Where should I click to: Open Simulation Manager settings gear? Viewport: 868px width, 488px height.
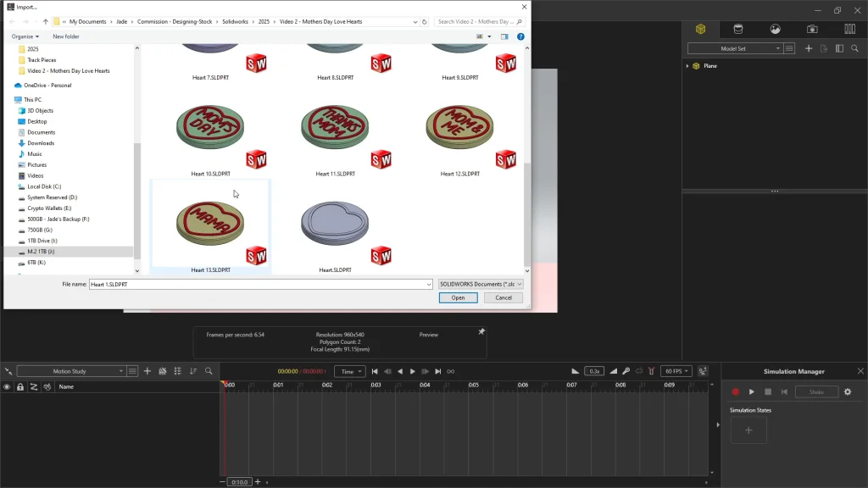click(847, 391)
